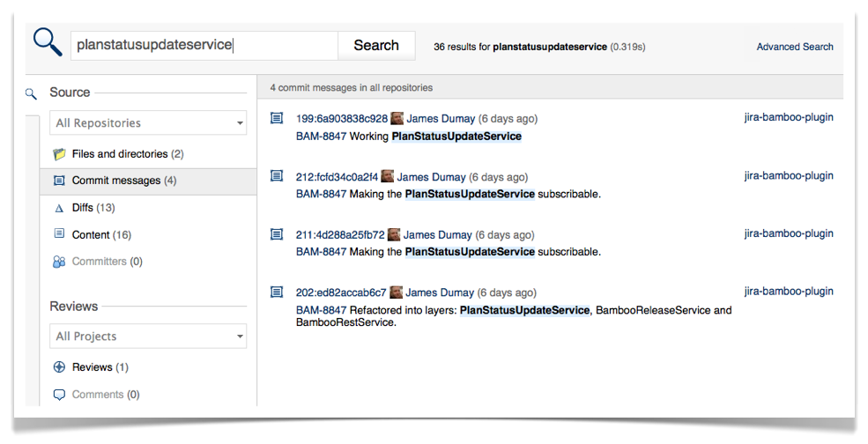This screenshot has height=444, width=868.
Task: Click commit icon beside changeset 199:6a903838c928
Action: (277, 118)
